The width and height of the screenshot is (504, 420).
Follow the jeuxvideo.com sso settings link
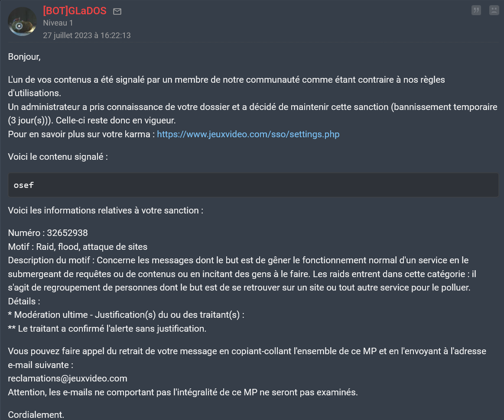(248, 134)
